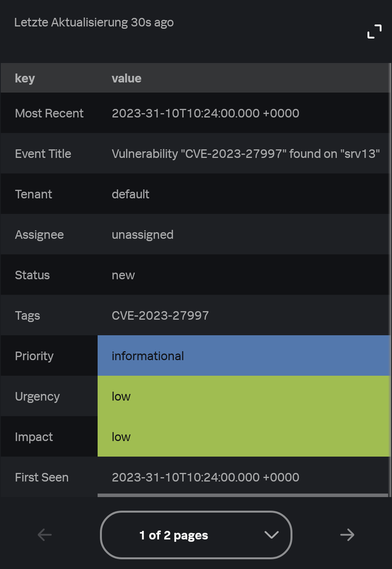The width and height of the screenshot is (392, 569).
Task: Click the 'key' column header
Action: click(x=25, y=78)
